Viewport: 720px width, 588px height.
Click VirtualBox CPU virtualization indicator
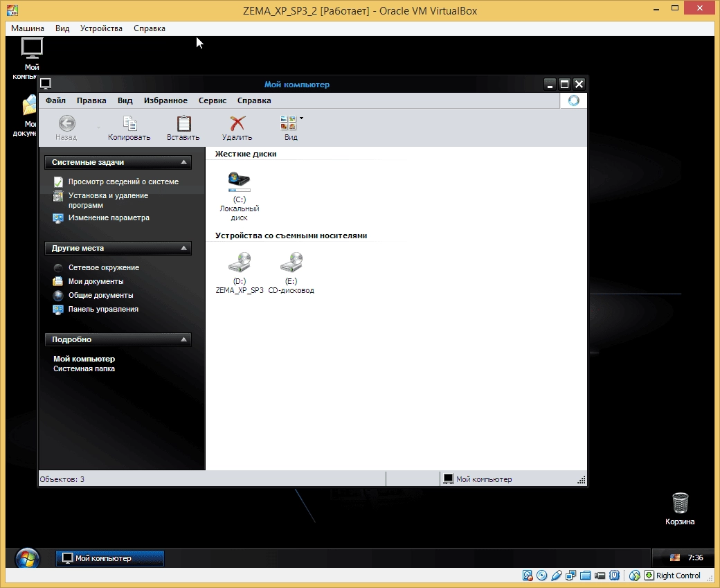tap(614, 576)
